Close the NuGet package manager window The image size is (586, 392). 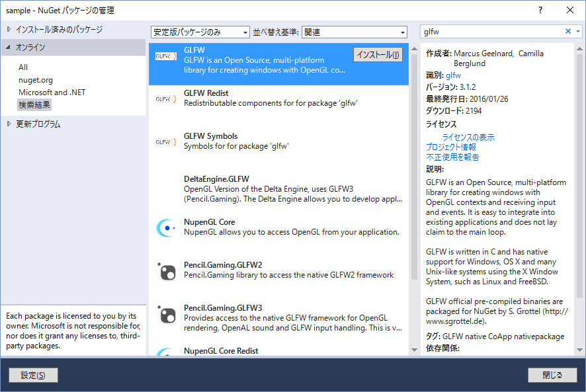pos(570,10)
